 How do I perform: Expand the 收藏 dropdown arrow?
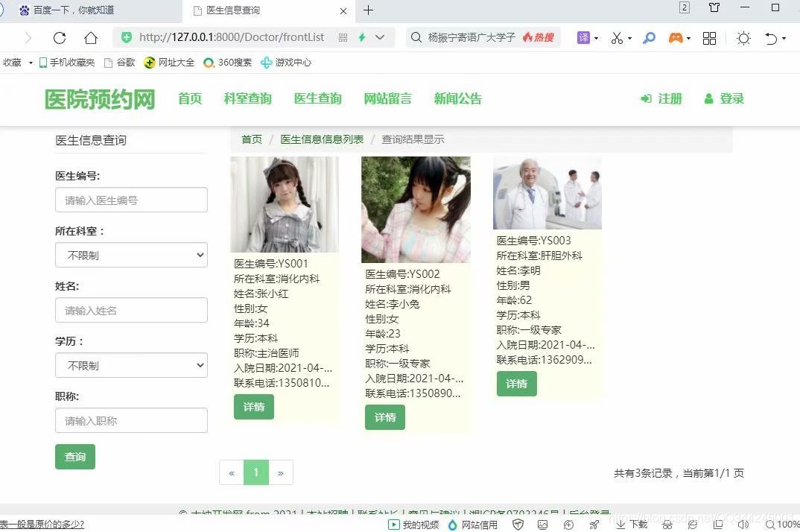pyautogui.click(x=31, y=63)
